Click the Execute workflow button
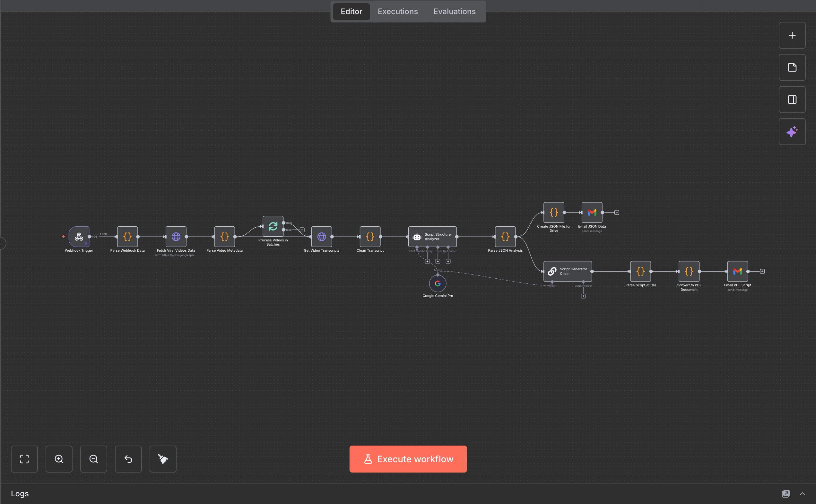816x504 pixels. pyautogui.click(x=408, y=459)
